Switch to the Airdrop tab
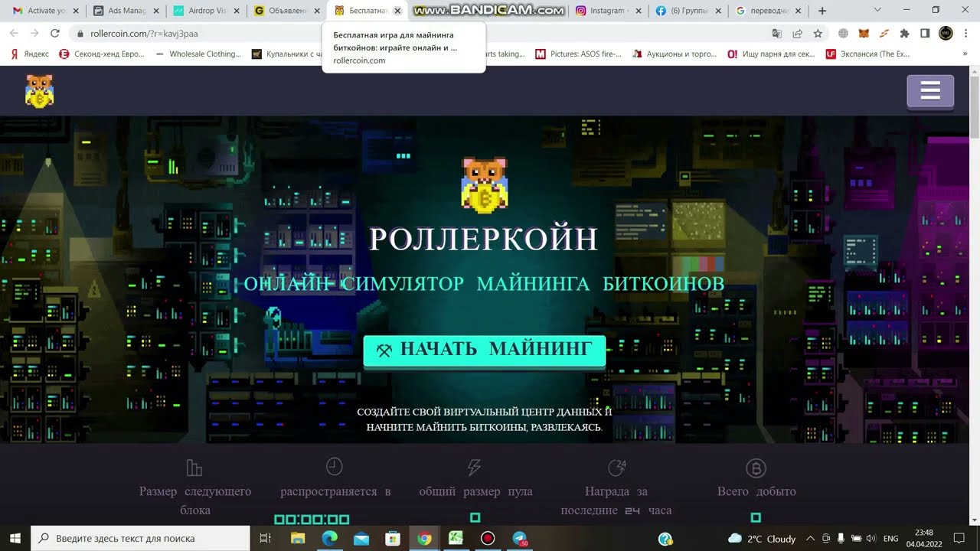The image size is (980, 551). click(x=202, y=11)
